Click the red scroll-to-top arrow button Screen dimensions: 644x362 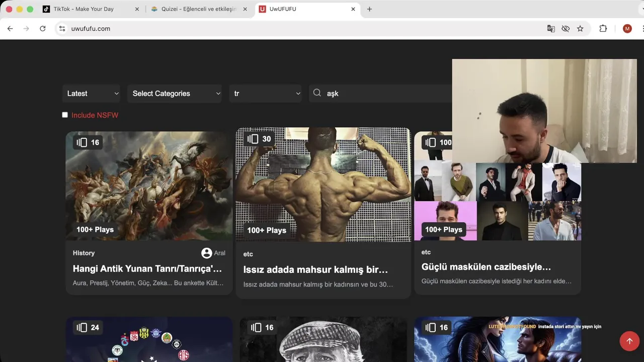629,341
